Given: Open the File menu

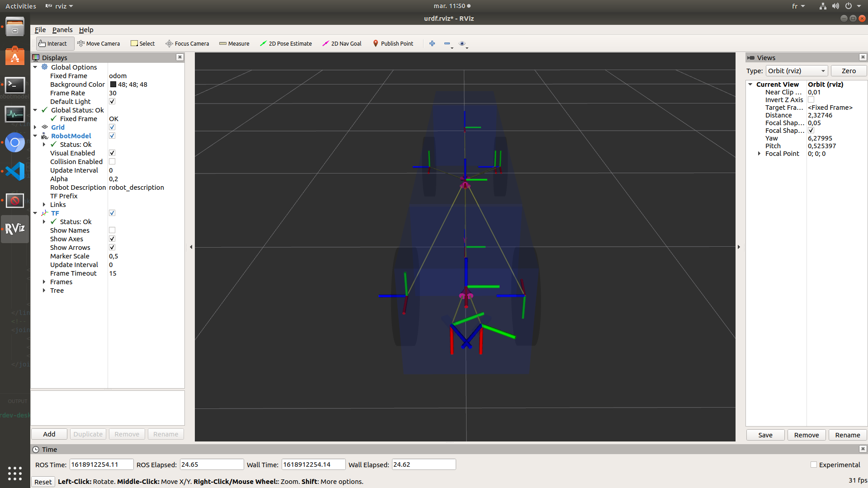Looking at the screenshot, I should [x=40, y=30].
